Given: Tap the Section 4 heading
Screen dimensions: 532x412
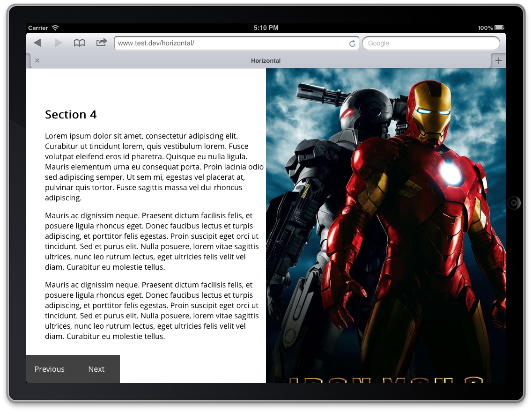Looking at the screenshot, I should pyautogui.click(x=71, y=115).
